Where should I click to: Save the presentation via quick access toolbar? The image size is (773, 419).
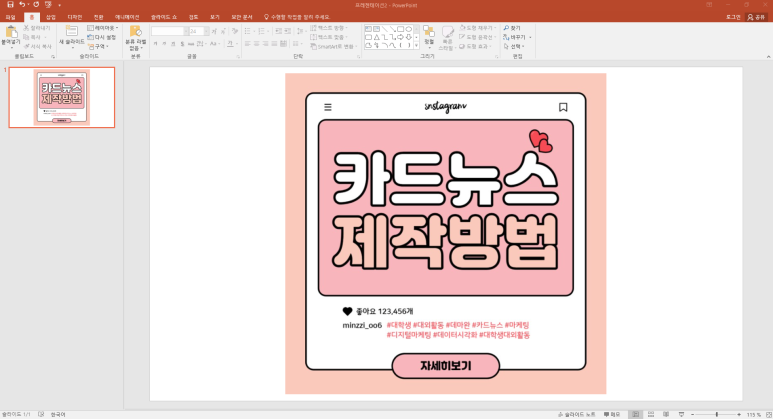(10, 4)
